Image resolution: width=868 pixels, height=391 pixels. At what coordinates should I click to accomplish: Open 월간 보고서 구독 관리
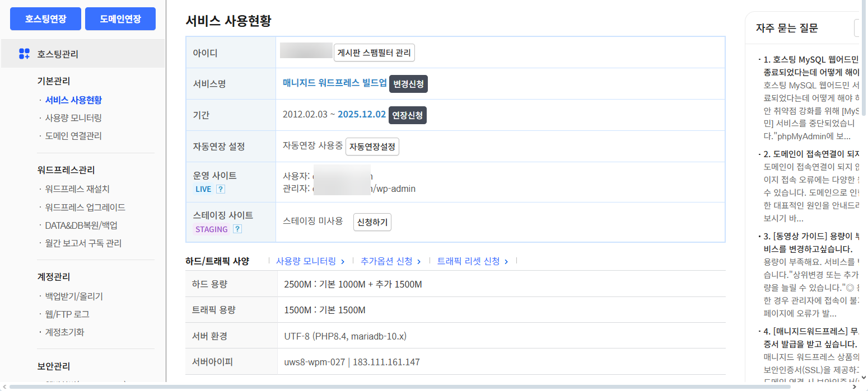tap(83, 243)
